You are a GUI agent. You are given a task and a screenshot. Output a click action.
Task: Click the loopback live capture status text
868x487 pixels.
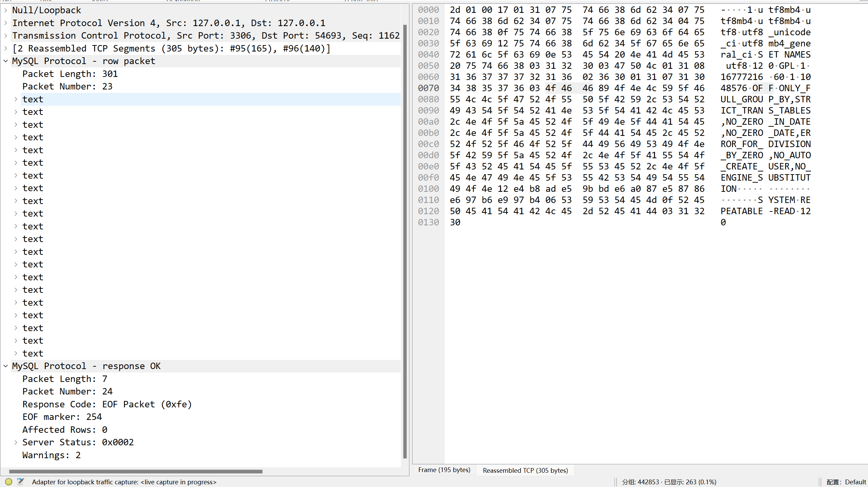click(124, 482)
